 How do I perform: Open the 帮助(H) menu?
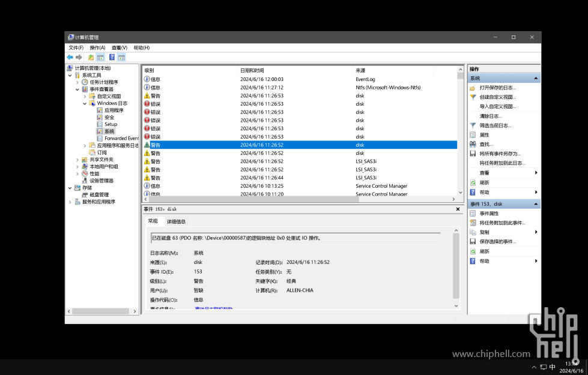coord(141,47)
